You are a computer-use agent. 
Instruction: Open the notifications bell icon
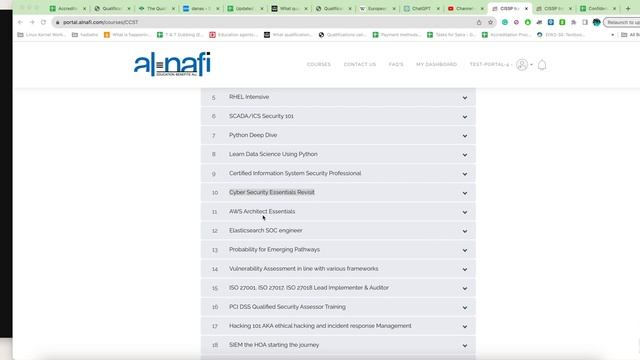coord(542,65)
